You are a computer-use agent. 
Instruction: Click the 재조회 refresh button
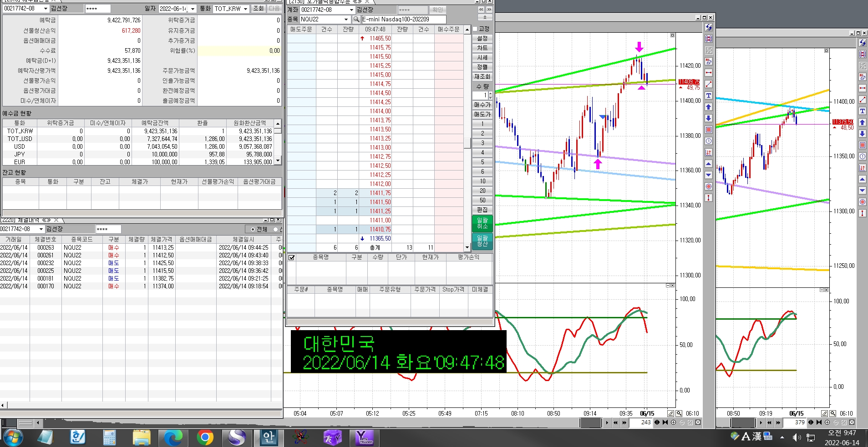pyautogui.click(x=482, y=76)
